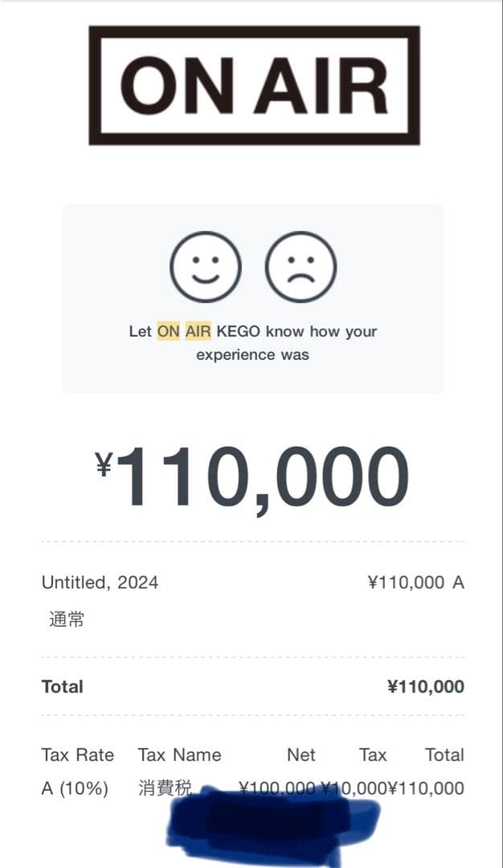Click the ON AIR logo banner
Image resolution: width=503 pixels, height=868 pixels.
tap(254, 85)
